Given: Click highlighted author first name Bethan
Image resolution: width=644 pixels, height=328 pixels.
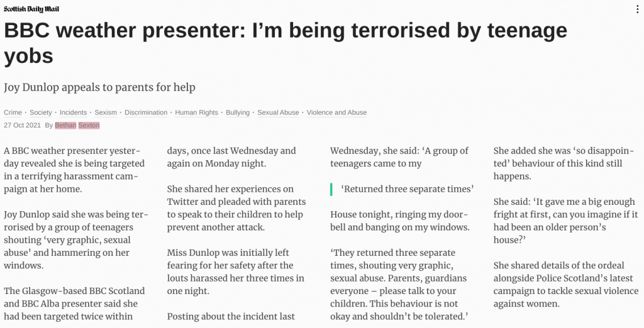Looking at the screenshot, I should pos(65,125).
